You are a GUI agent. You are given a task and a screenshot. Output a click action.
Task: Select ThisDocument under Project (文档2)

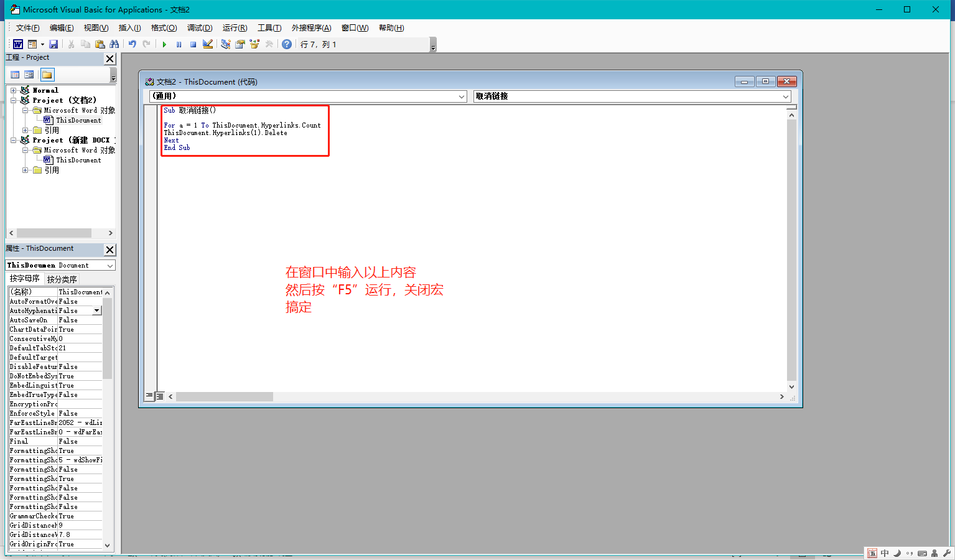(x=78, y=120)
